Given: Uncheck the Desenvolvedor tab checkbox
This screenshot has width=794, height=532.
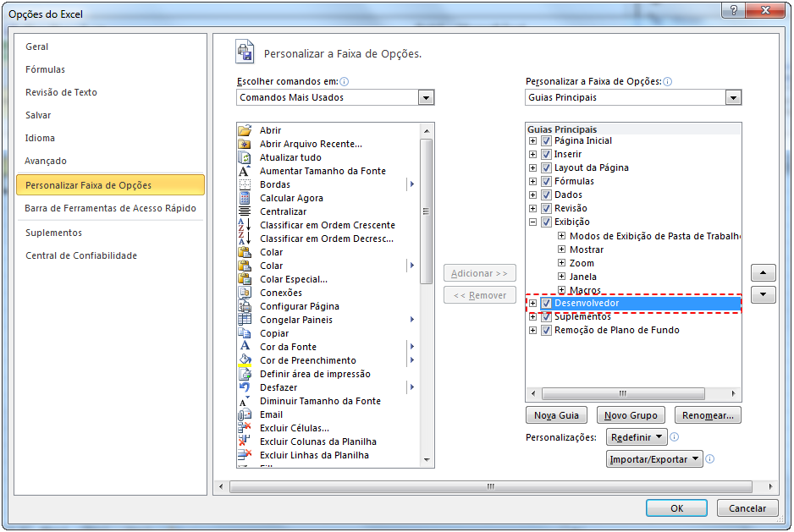Looking at the screenshot, I should click(x=546, y=303).
